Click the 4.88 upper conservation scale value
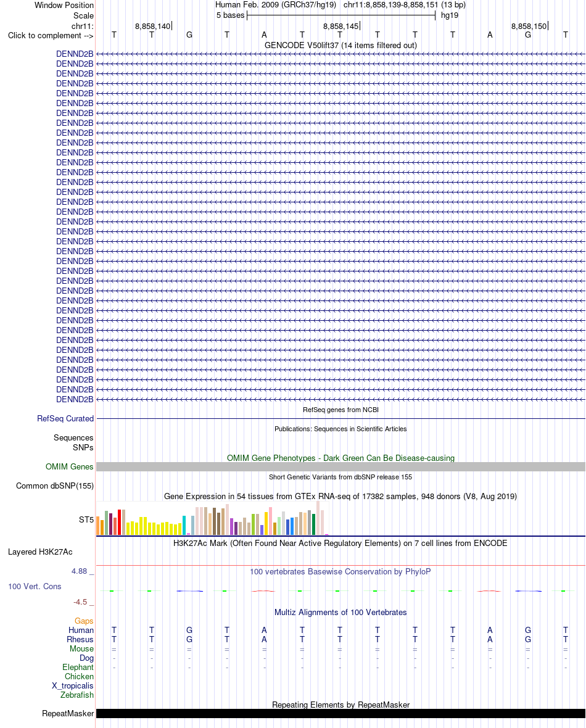This screenshot has width=586, height=728. pos(80,571)
